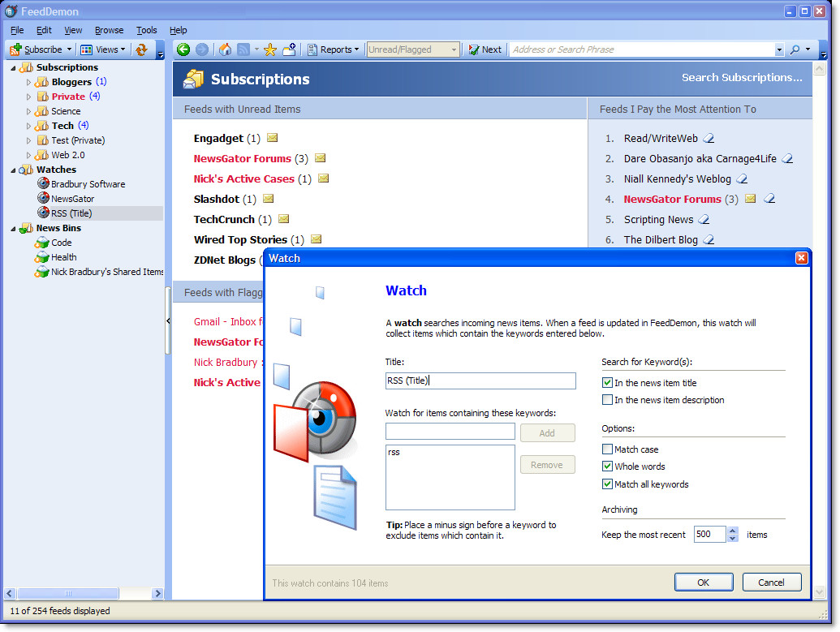Expand the Tech folder
This screenshot has height=632, width=840.
coord(29,126)
